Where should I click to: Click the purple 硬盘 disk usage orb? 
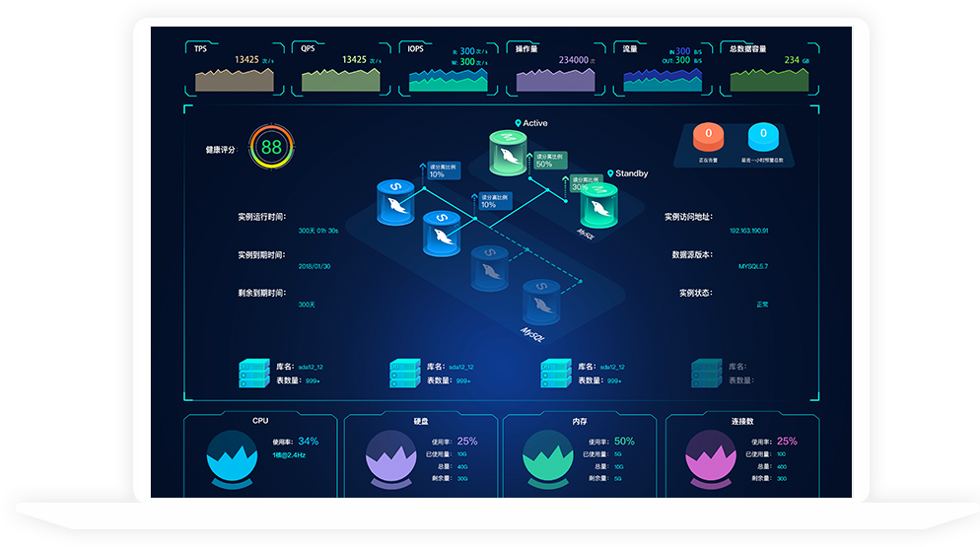[x=391, y=459]
